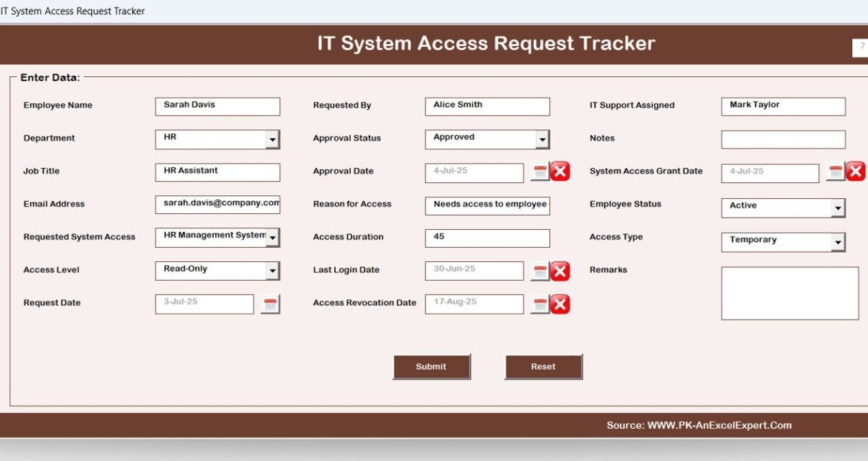The height and width of the screenshot is (461, 868).
Task: Clear the System Access Grant Date value
Action: 855,172
